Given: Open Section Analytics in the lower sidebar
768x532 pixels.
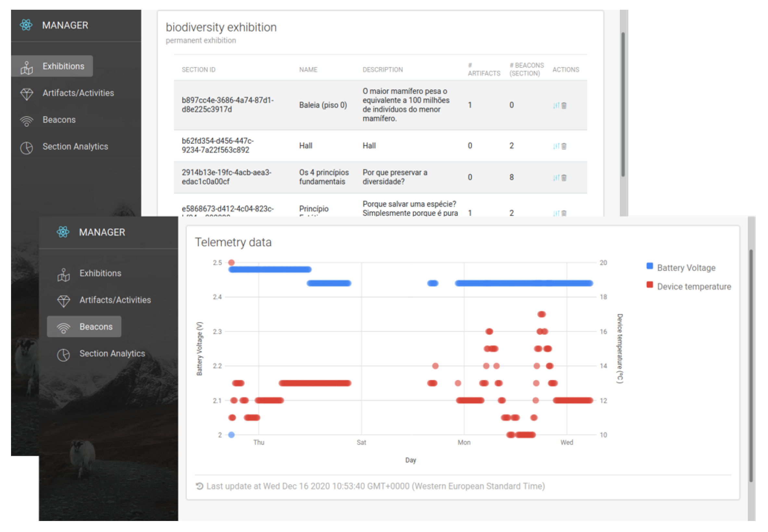Looking at the screenshot, I should click(x=112, y=354).
